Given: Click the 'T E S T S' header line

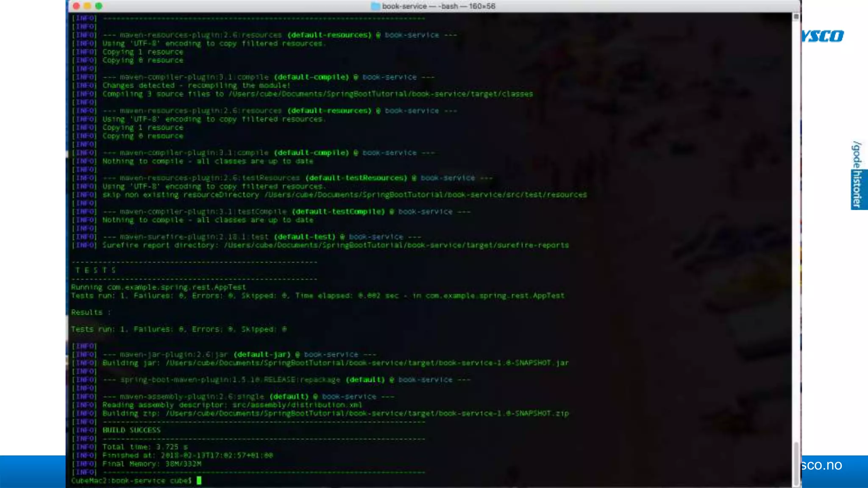Looking at the screenshot, I should [x=95, y=270].
